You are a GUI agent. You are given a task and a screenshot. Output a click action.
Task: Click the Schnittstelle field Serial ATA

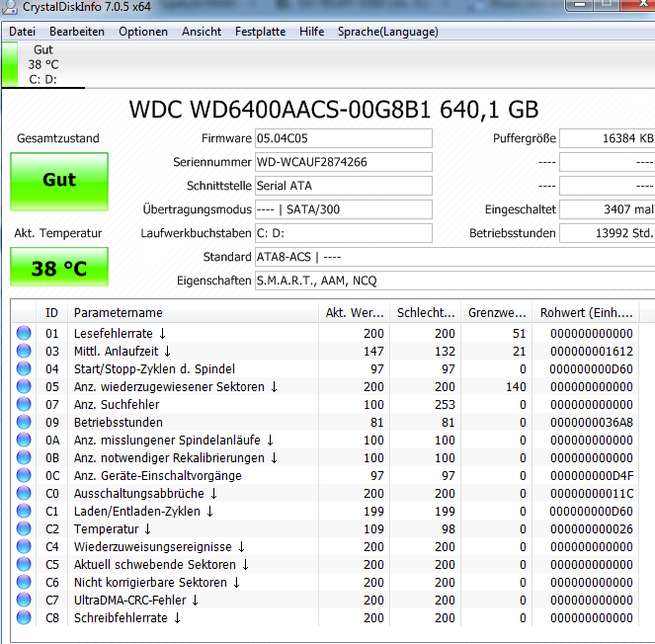pos(344,186)
